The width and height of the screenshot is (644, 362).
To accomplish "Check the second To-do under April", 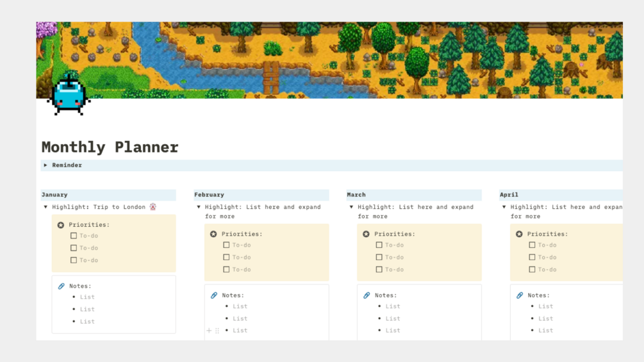I will 532,258.
